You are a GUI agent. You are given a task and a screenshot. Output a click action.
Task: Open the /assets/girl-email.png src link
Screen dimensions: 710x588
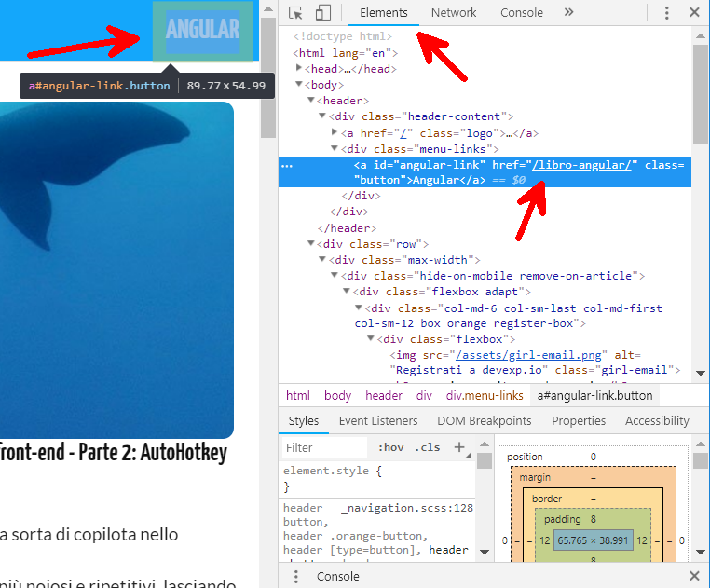[x=528, y=355]
